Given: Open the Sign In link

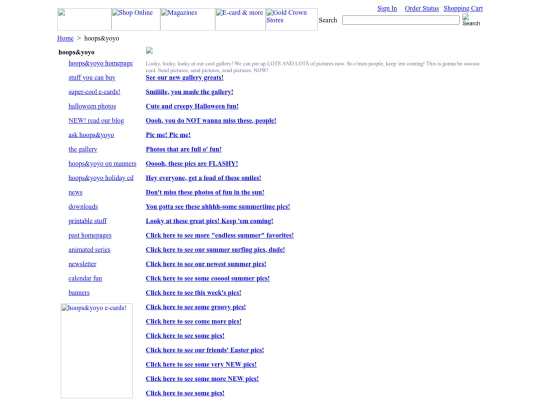Looking at the screenshot, I should (387, 8).
